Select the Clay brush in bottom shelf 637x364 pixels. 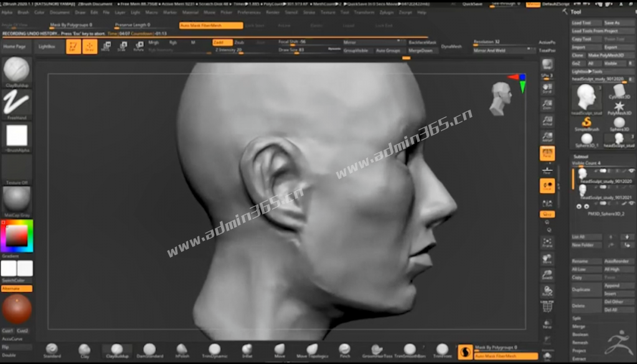click(85, 350)
